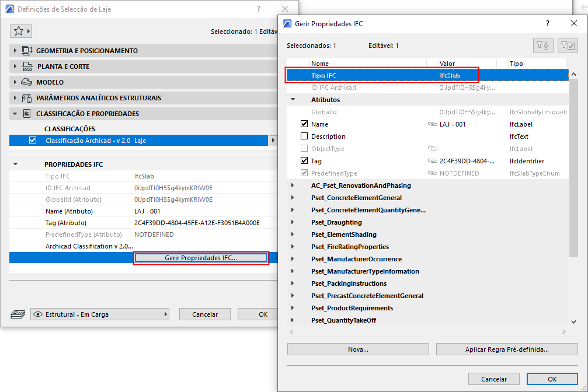This screenshot has width=588, height=392.
Task: Click the Nome column header
Action: 368,64
